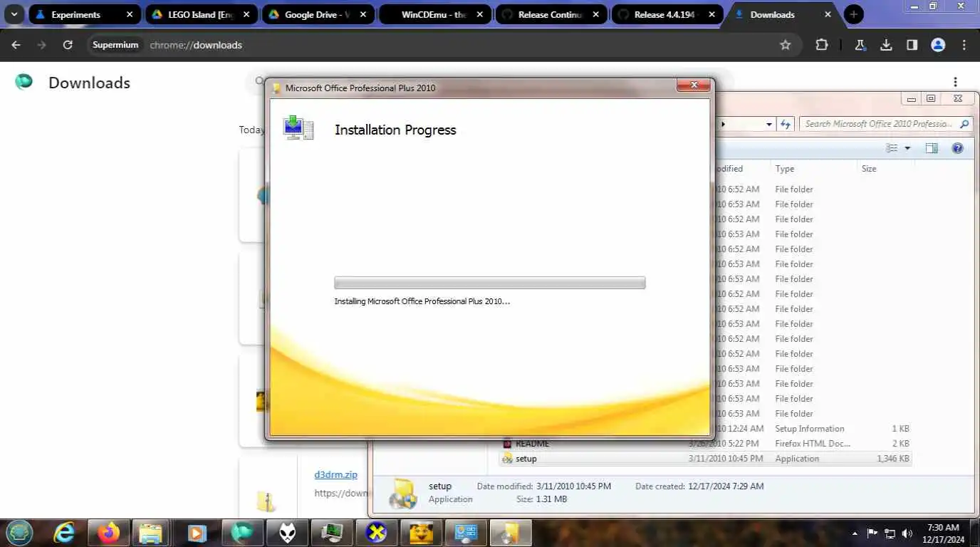Open the volume speaker tray icon
This screenshot has height=547, width=980.
907,533
